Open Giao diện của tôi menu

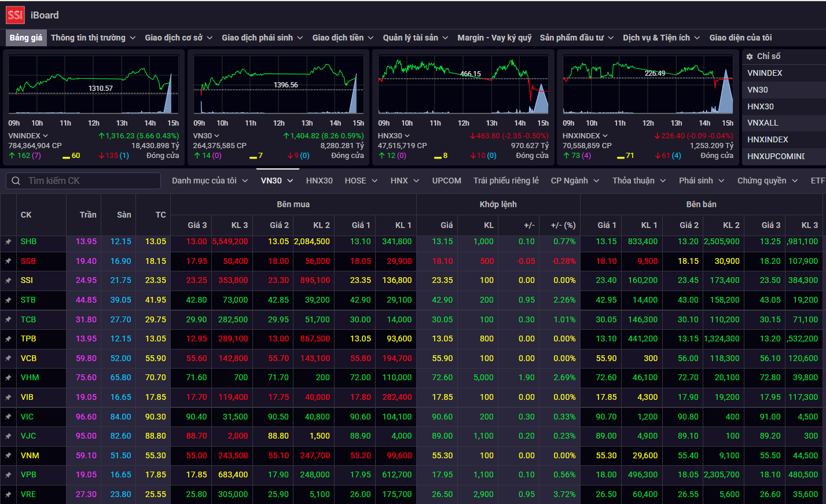click(x=740, y=38)
